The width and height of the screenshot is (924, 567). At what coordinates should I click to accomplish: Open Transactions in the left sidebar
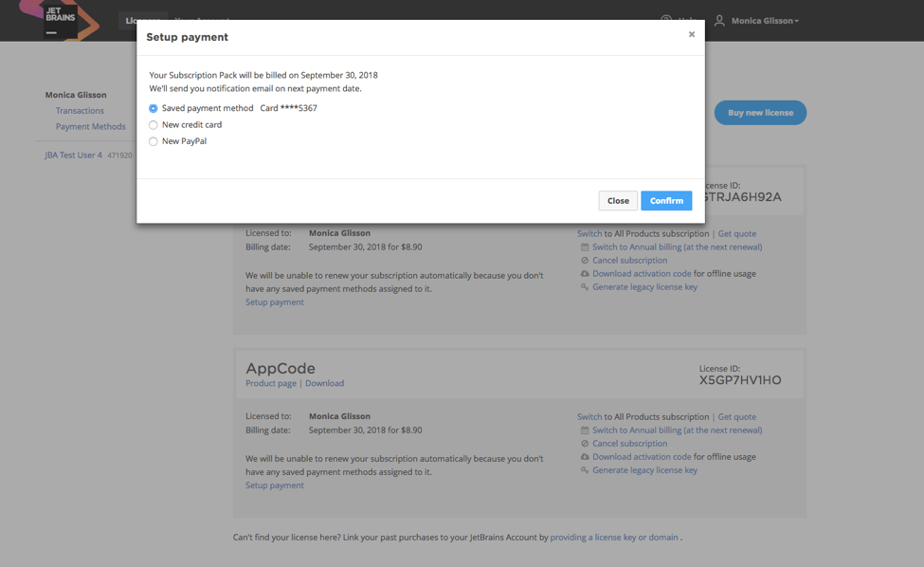click(80, 111)
